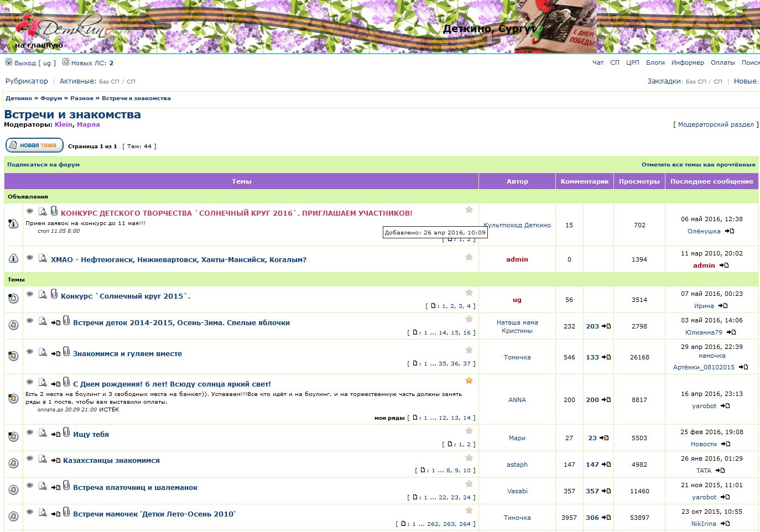Click the 'Разное' breadcrumb link
This screenshot has width=760, height=532.
[82, 98]
